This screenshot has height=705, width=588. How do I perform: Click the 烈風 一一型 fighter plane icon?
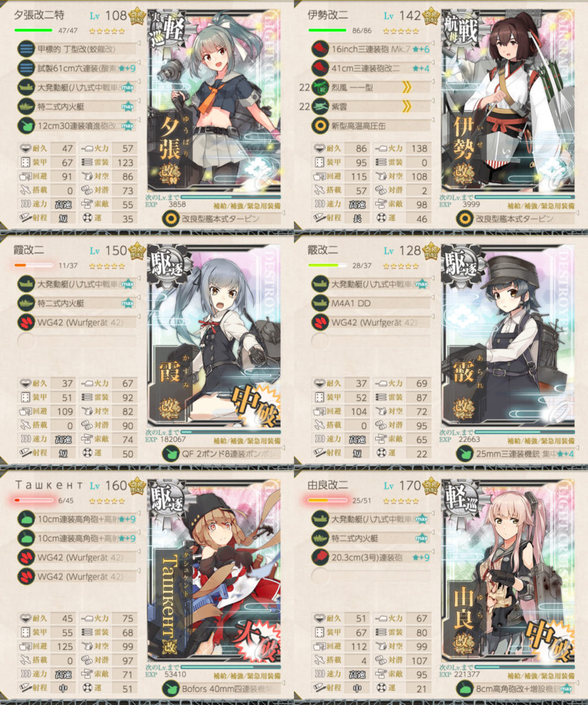click(320, 87)
